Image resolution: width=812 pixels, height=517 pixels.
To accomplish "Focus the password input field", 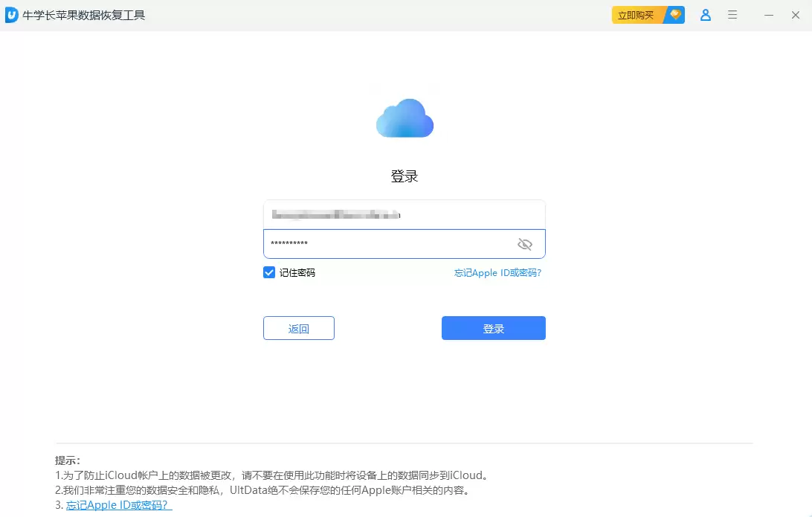I will [x=405, y=243].
